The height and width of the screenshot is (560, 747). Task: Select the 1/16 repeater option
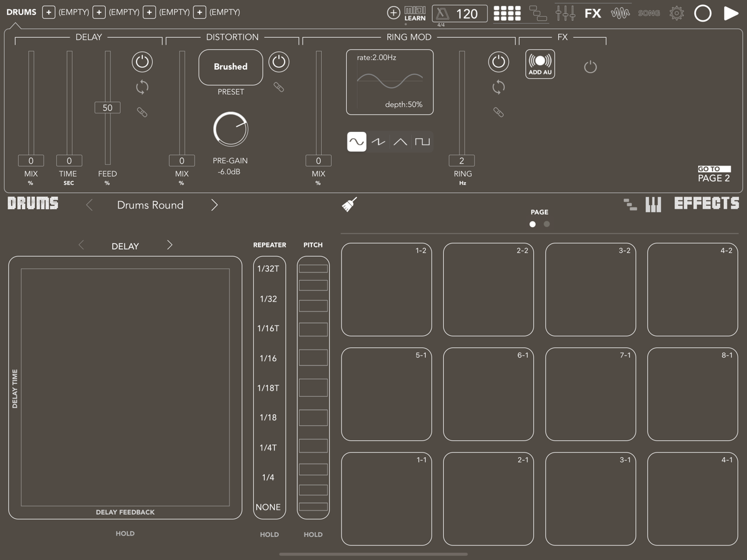[268, 358]
